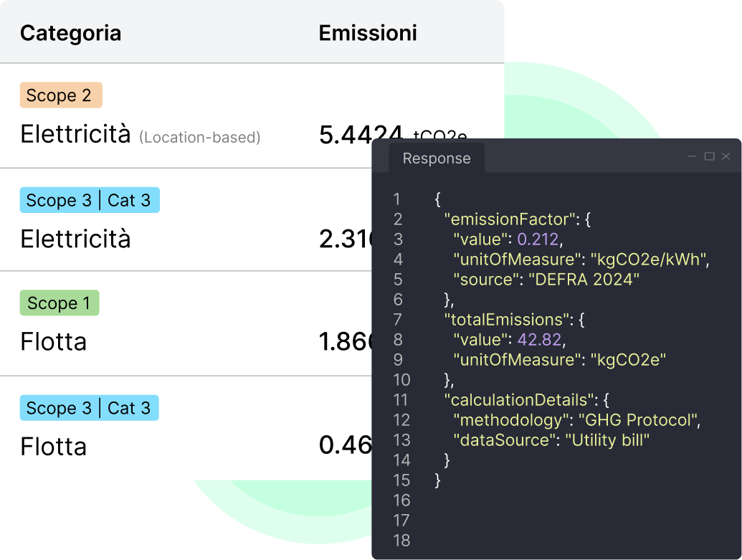Click the Emissioni column header
Viewport: 742px width, 560px height.
click(368, 32)
